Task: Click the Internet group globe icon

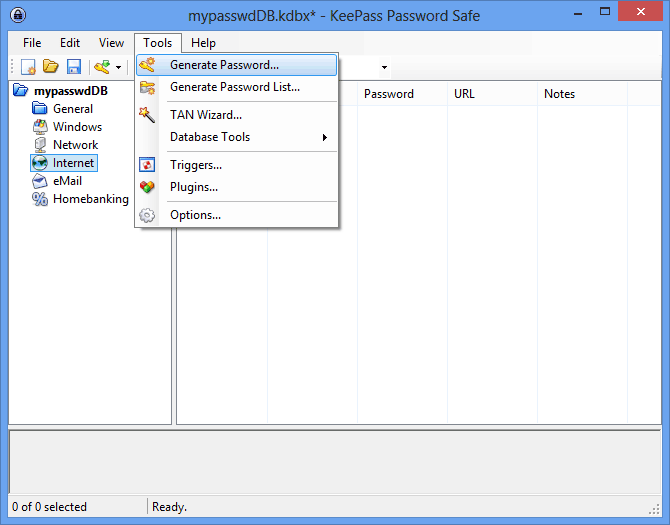Action: coord(40,163)
